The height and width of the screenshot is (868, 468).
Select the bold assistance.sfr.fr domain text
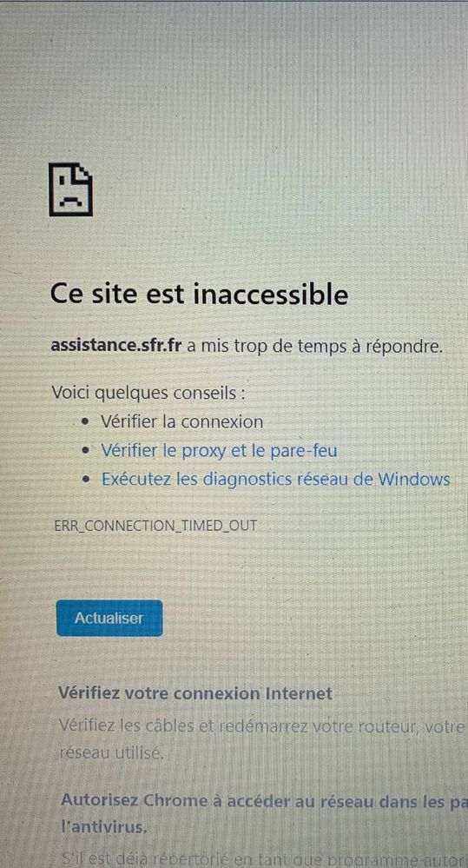pyautogui.click(x=116, y=347)
